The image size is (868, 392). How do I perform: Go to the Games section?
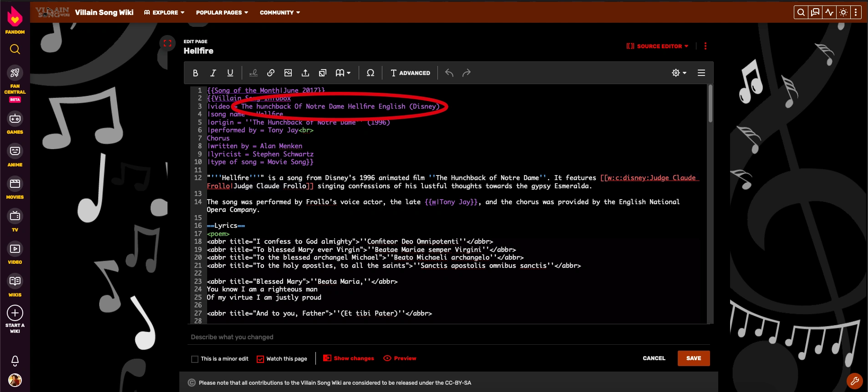[15, 123]
